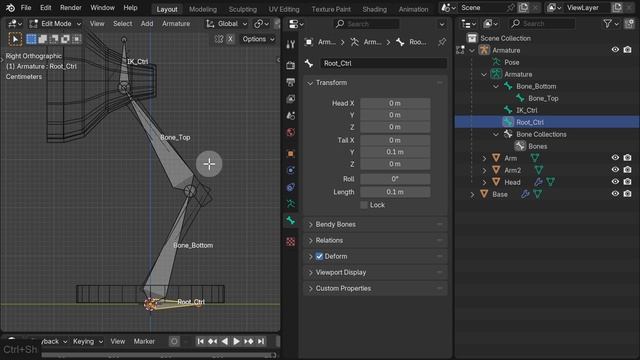Open the Render menu
The image size is (640, 360).
pyautogui.click(x=71, y=8)
